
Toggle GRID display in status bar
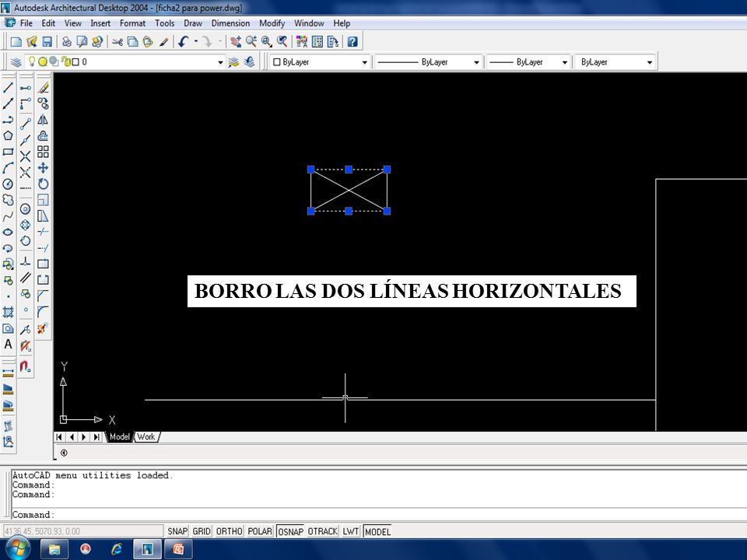pos(202,531)
